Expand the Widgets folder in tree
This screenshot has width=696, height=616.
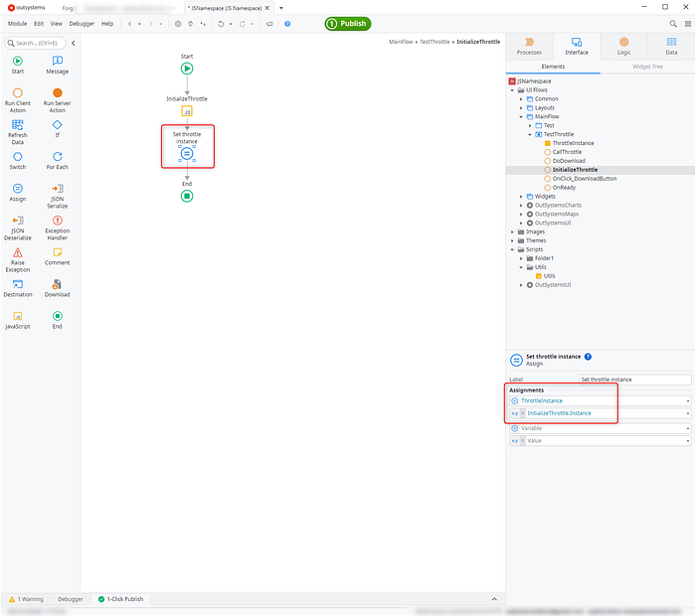coord(523,196)
